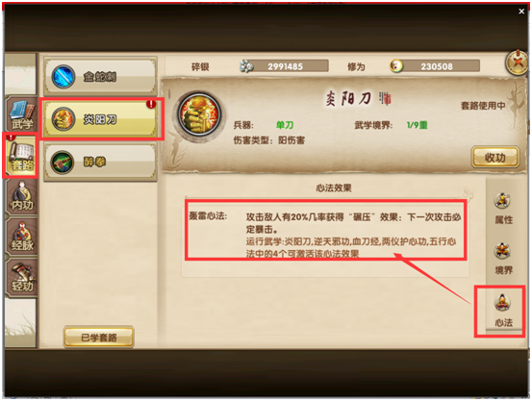This screenshot has height=401, width=532.
Task: Open the 武学 martial arts tab
Action: point(22,115)
